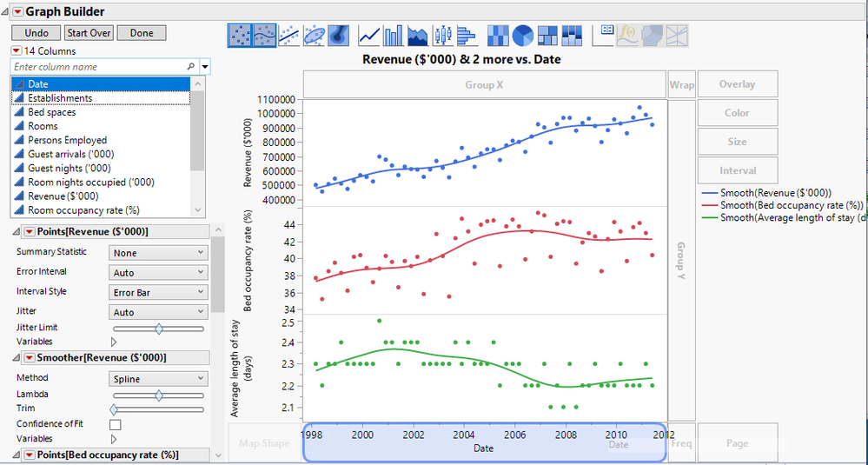Select the Histogram element icon
The height and width of the screenshot is (465, 868).
coord(467,36)
